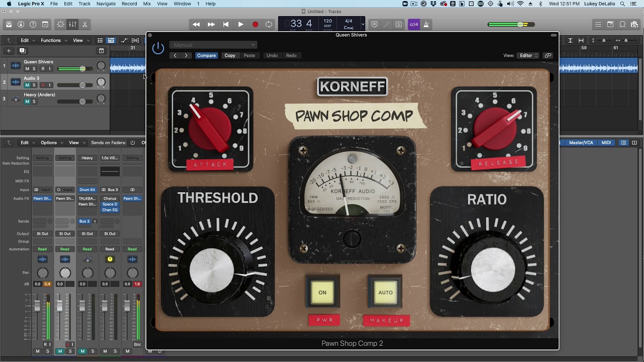Toggle the Solo S button in control bar

(x=398, y=24)
